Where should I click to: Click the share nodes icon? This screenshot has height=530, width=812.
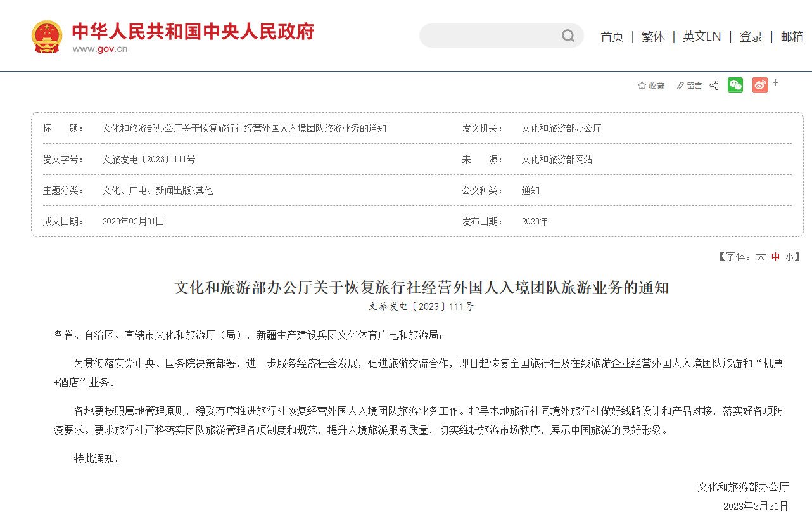[714, 86]
